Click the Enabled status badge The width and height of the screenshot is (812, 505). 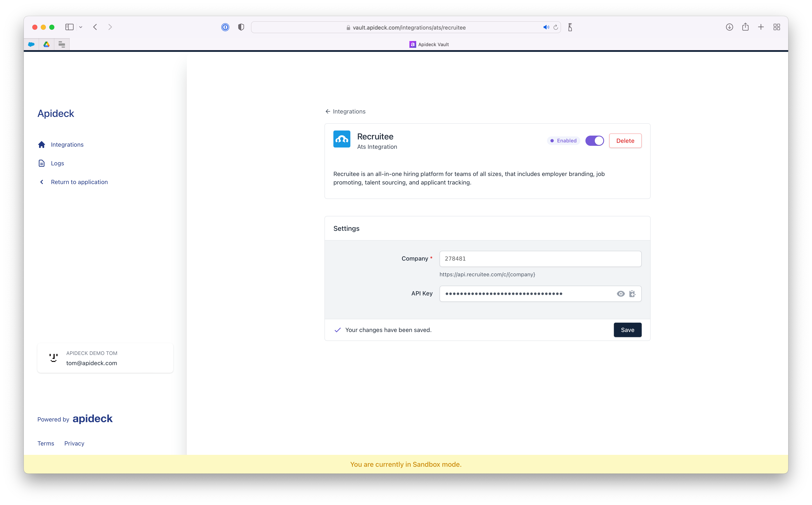(x=563, y=141)
